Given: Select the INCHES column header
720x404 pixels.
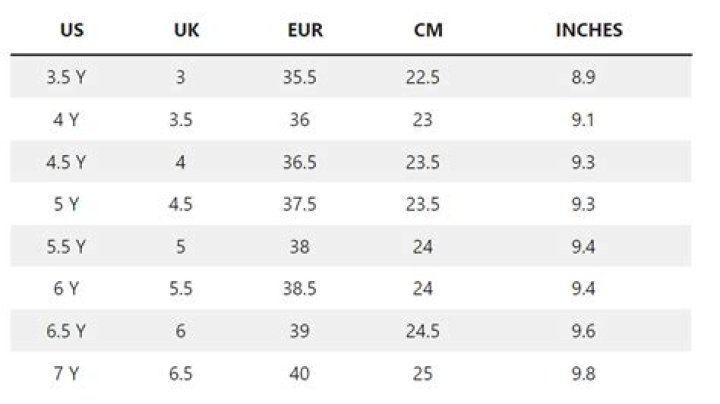Looking at the screenshot, I should pos(589,30).
